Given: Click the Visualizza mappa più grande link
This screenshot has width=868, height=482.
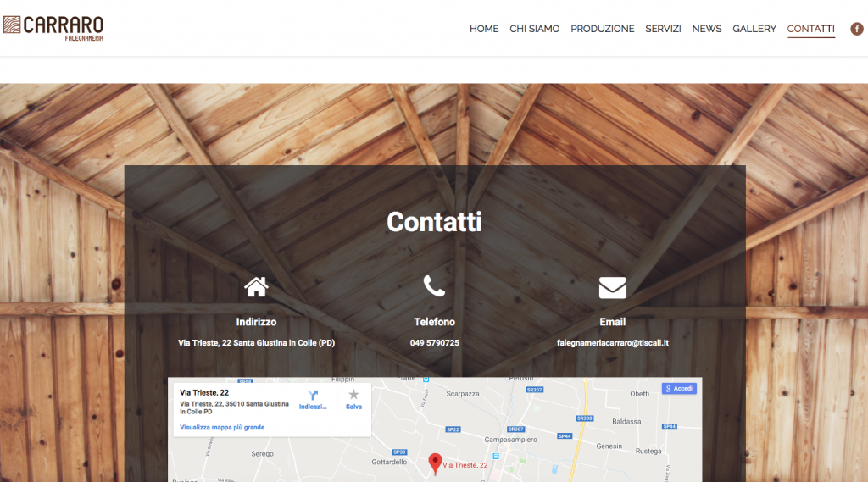Looking at the screenshot, I should point(222,428).
